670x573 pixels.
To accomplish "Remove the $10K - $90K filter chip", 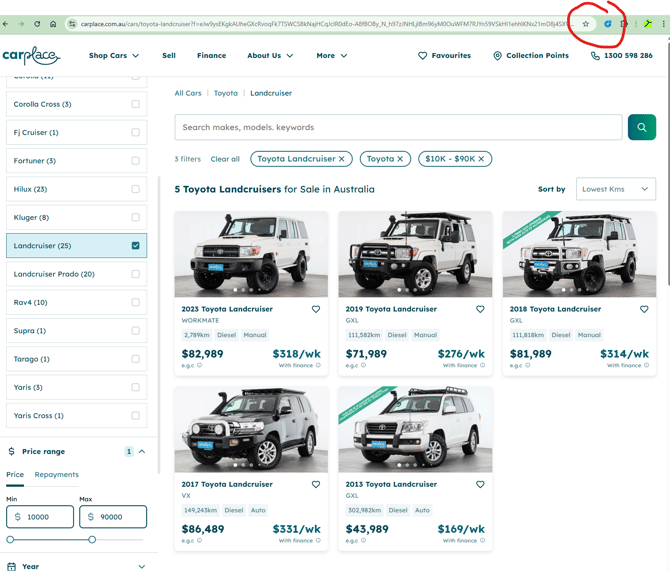I will pyautogui.click(x=481, y=159).
